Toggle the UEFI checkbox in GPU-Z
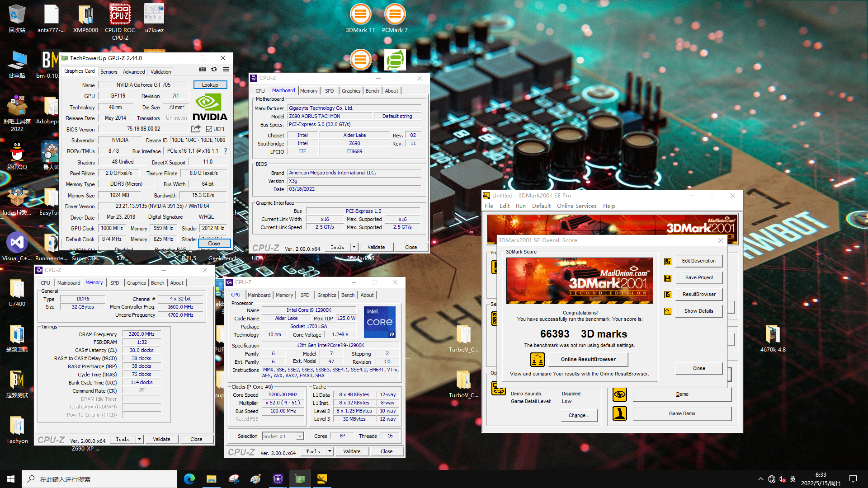 point(209,129)
